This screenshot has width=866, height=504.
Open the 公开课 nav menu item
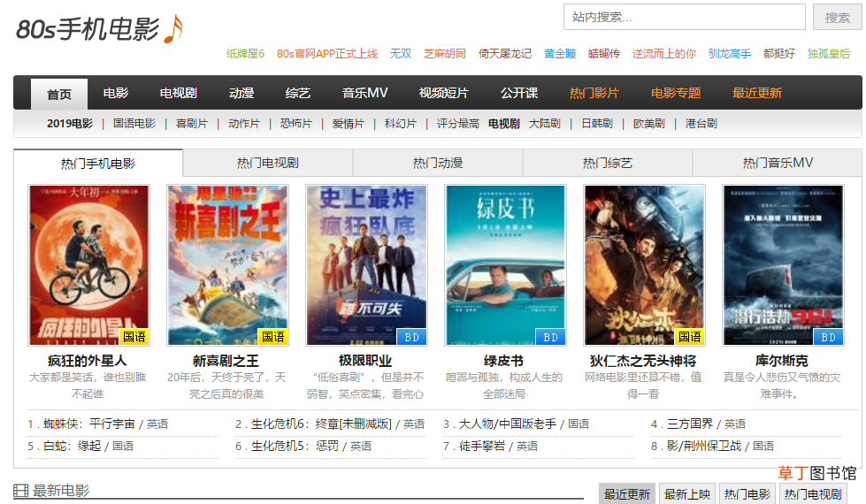519,93
